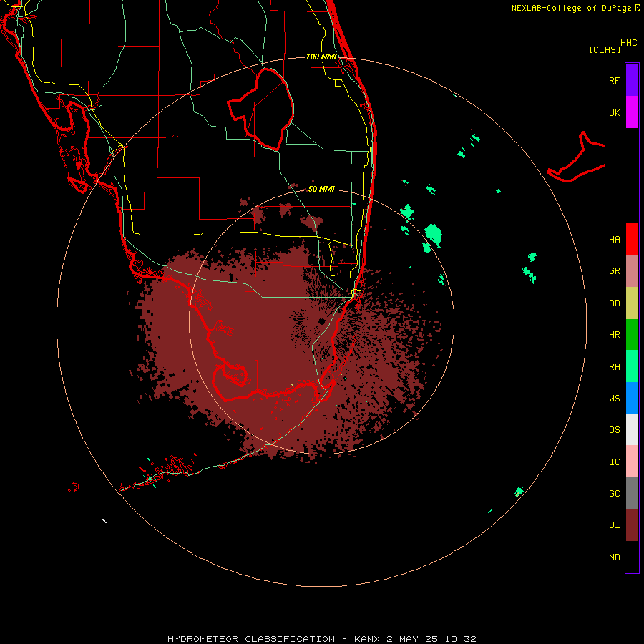Click the largest green rain cell offshore

point(434,235)
